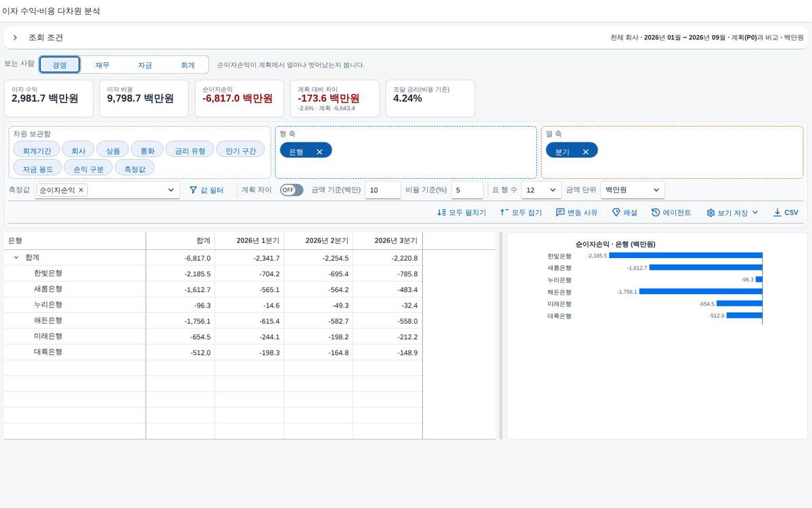Pick the 상품 dimension chip

click(113, 150)
